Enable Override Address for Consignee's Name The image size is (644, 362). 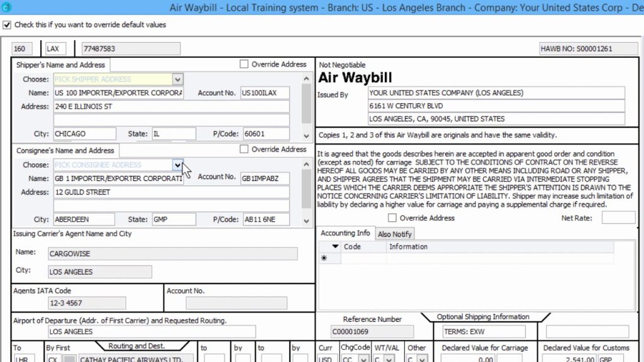pos(244,149)
